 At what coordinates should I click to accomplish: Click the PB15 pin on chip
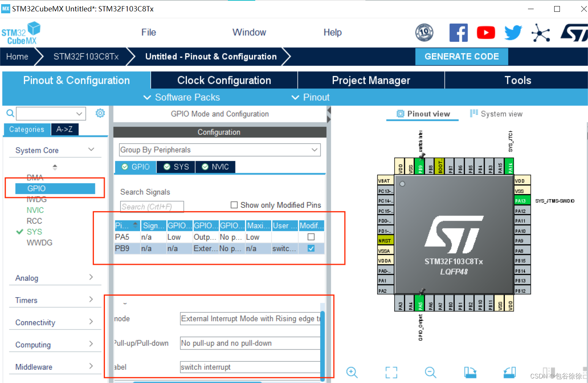tap(522, 260)
